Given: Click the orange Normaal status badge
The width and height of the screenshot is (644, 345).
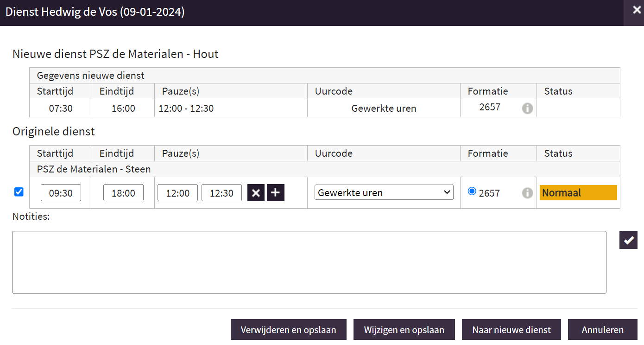Looking at the screenshot, I should pyautogui.click(x=578, y=193).
